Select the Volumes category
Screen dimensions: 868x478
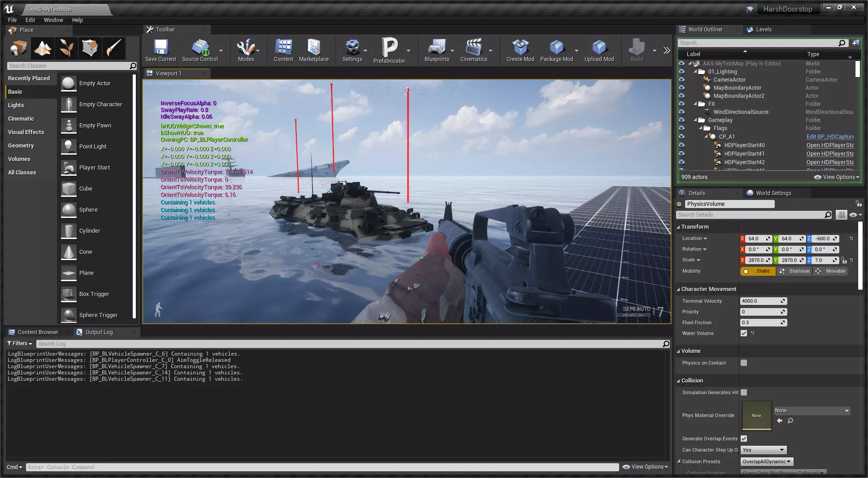[19, 159]
